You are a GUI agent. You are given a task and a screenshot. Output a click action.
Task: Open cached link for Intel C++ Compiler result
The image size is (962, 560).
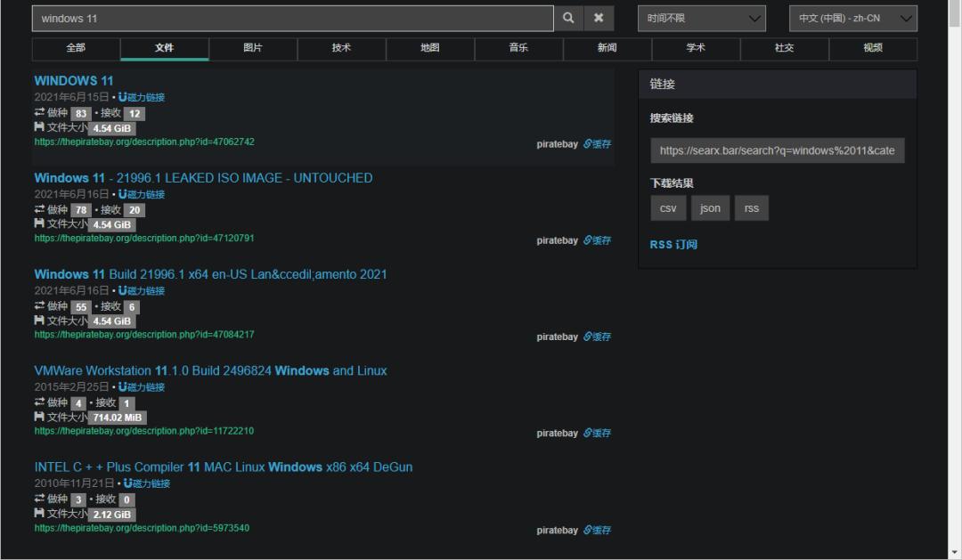(x=598, y=531)
